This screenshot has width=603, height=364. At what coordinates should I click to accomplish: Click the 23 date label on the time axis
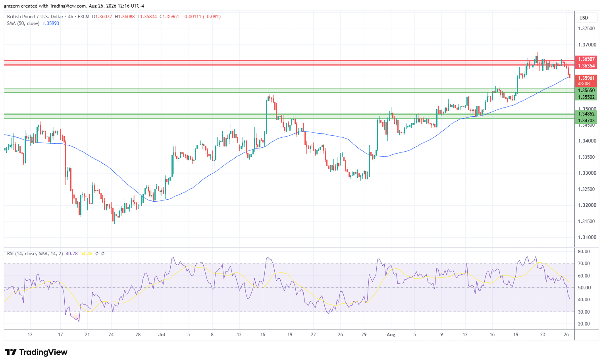(543, 335)
